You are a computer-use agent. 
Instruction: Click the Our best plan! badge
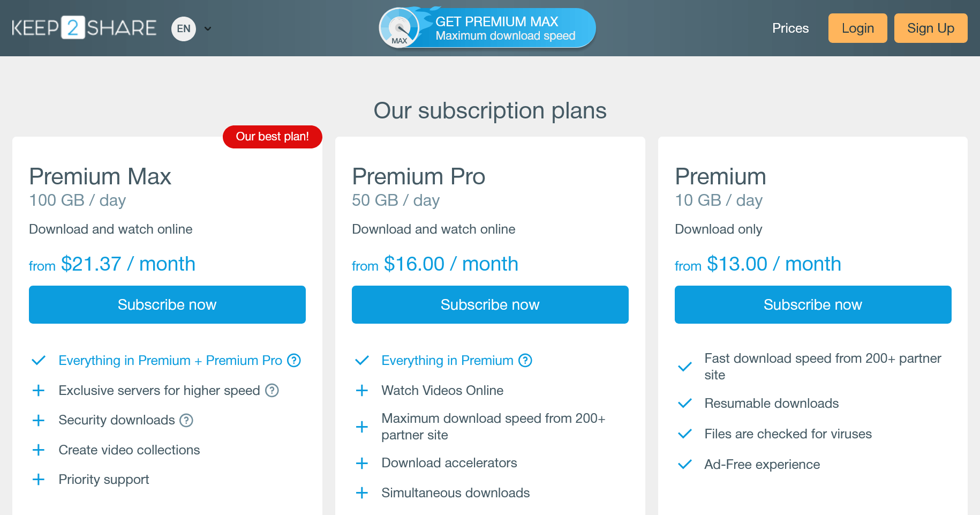(x=272, y=137)
